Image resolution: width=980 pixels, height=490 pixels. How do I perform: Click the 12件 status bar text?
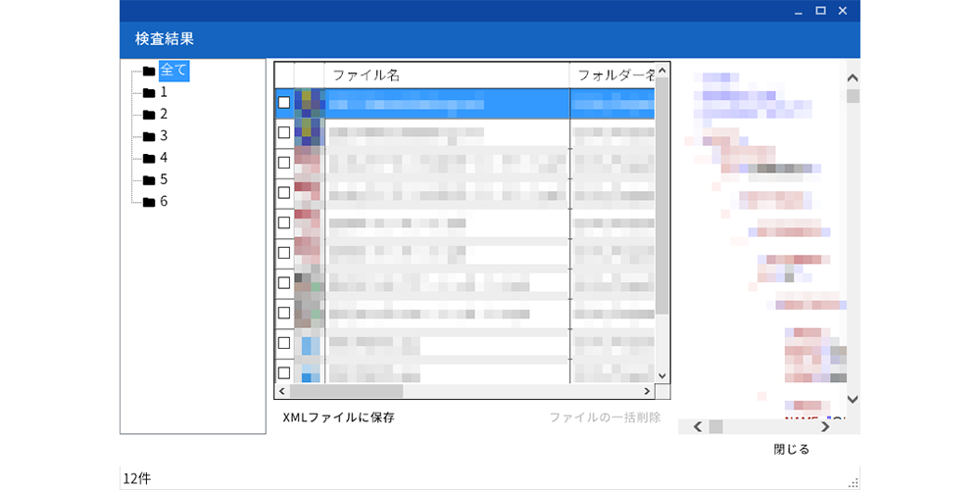tap(137, 479)
